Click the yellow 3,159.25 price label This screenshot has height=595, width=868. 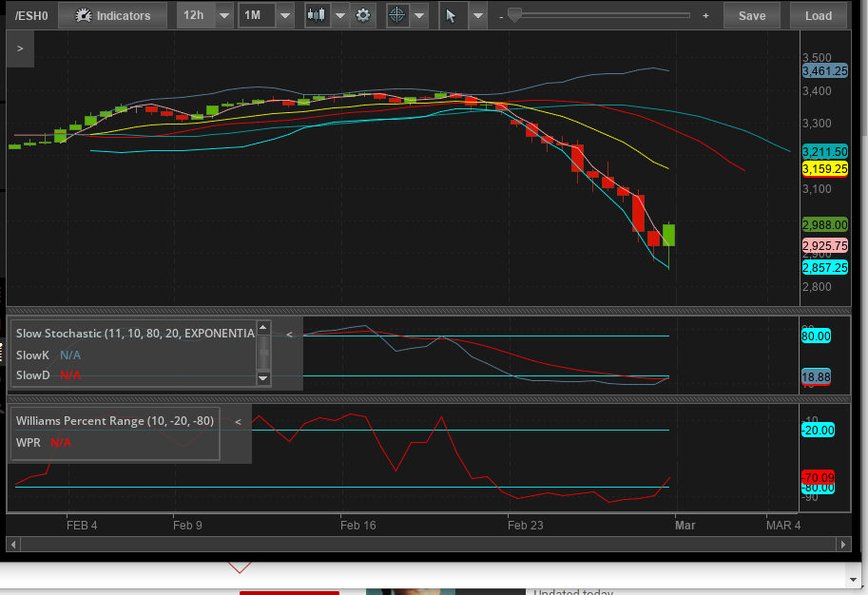825,169
